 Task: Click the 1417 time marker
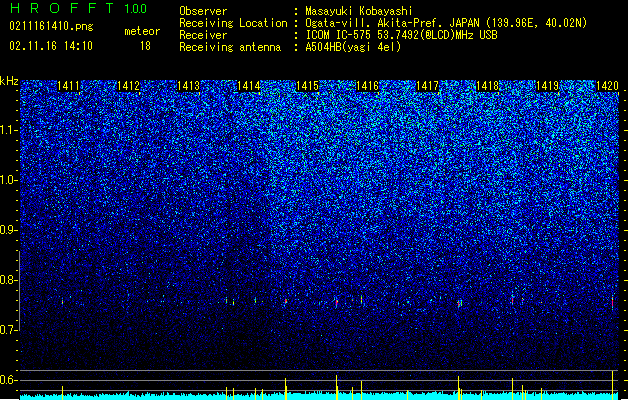pos(427,86)
